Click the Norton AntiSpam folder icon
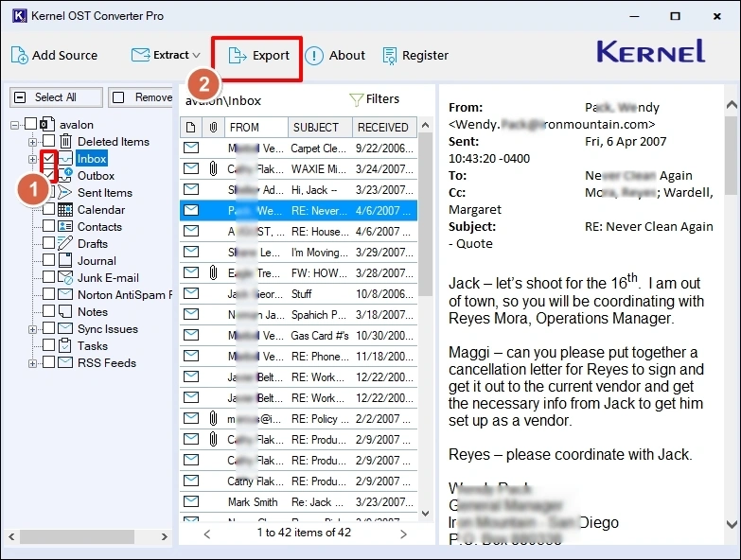The width and height of the screenshot is (741, 560). (x=65, y=294)
